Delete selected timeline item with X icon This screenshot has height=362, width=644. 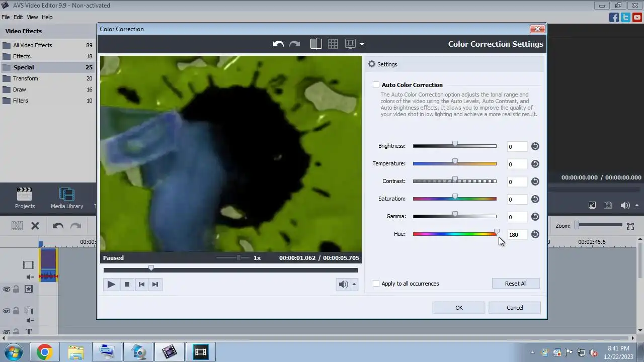pos(35,226)
